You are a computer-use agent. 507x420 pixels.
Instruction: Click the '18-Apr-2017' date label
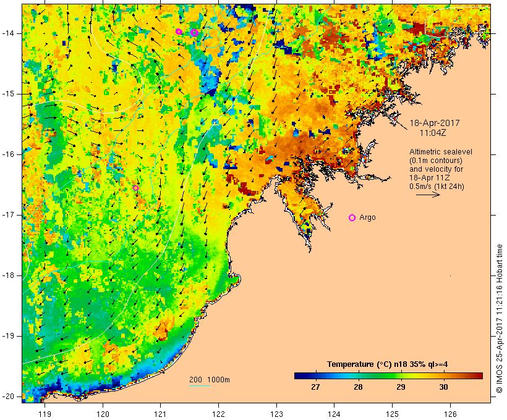[435, 123]
